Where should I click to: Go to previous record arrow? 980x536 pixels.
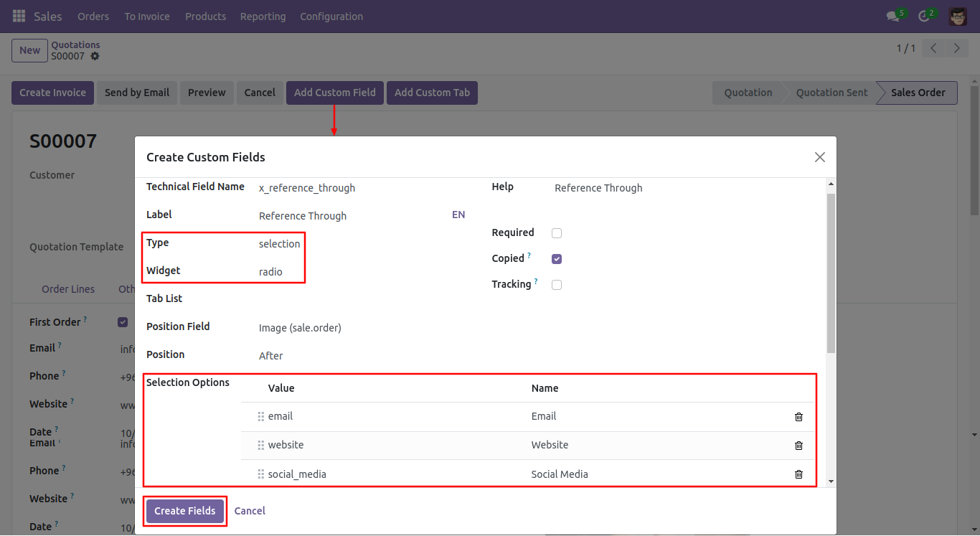933,48
